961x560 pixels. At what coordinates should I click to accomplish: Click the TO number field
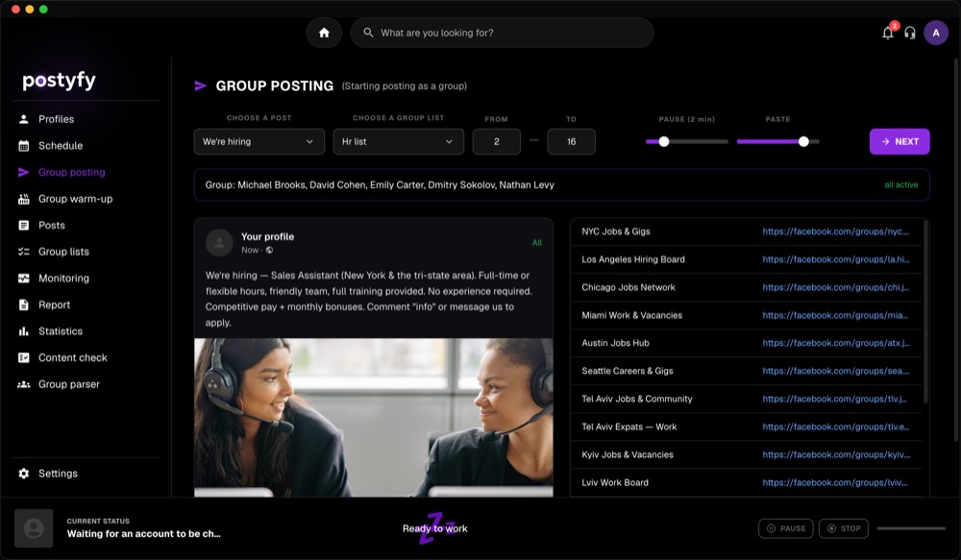tap(571, 141)
